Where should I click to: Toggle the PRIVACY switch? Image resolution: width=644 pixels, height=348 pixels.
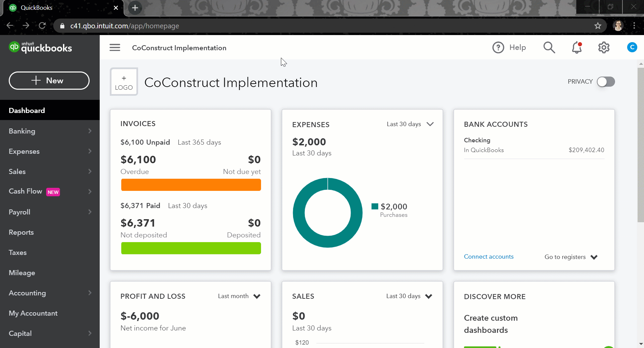tap(606, 82)
